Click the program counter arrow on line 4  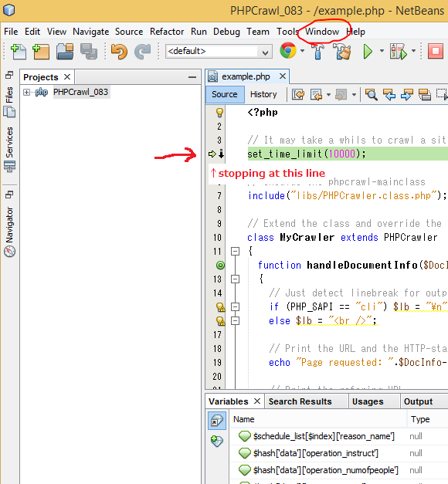(x=212, y=154)
